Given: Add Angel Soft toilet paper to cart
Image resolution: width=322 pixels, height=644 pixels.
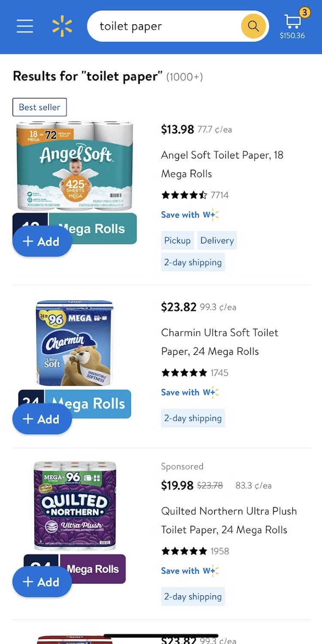Looking at the screenshot, I should [42, 242].
